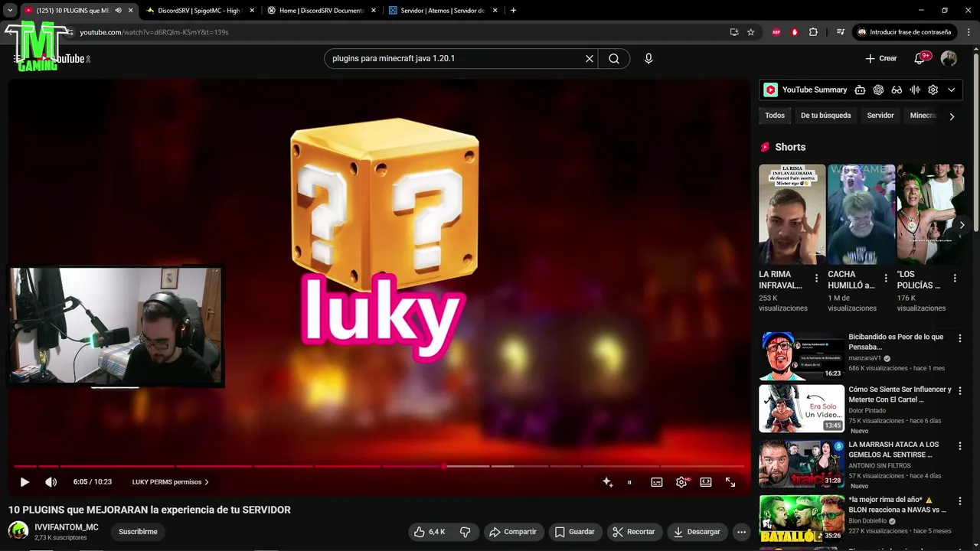The image size is (980, 551).
Task: Open the Chrome three-dot menu
Action: click(969, 32)
